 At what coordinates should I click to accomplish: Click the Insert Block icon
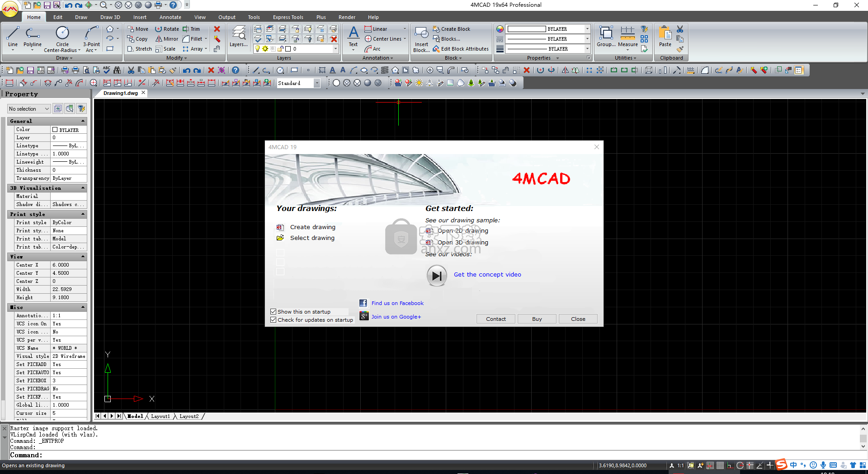click(421, 39)
